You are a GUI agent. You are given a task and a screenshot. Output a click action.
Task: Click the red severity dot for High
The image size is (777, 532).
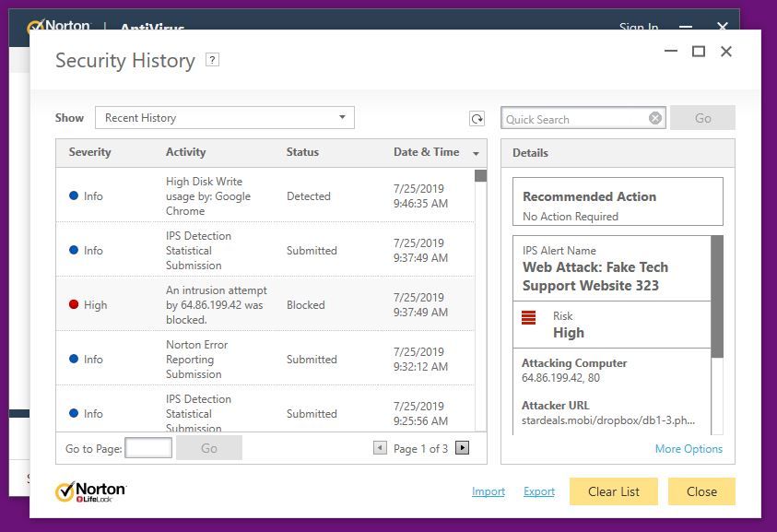point(74,304)
